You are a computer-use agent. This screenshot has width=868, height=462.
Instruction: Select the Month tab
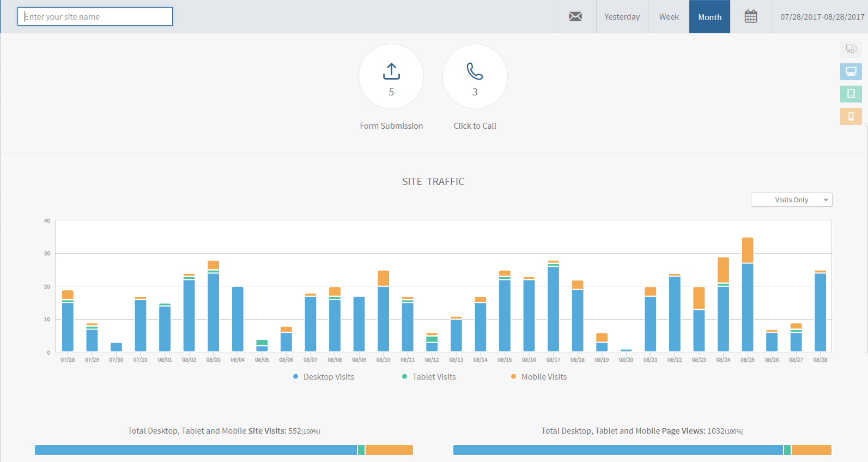pos(709,17)
